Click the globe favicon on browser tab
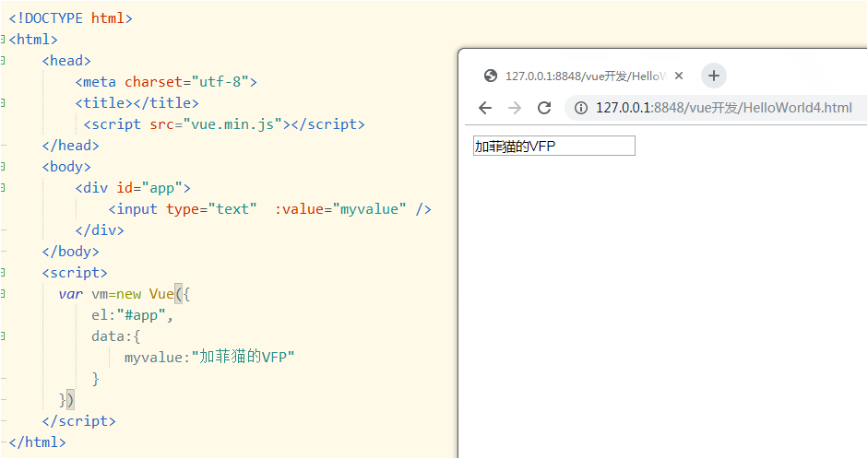The width and height of the screenshot is (868, 459). pos(491,76)
